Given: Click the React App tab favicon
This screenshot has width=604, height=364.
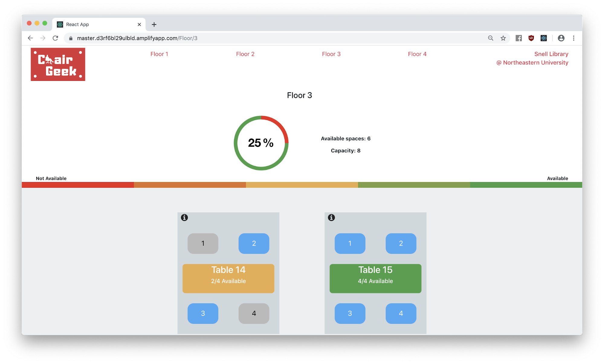Looking at the screenshot, I should click(60, 24).
